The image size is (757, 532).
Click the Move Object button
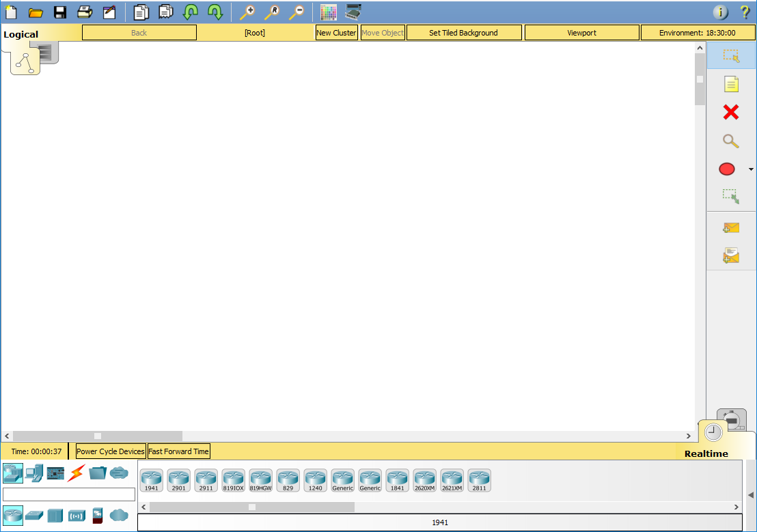tap(383, 33)
